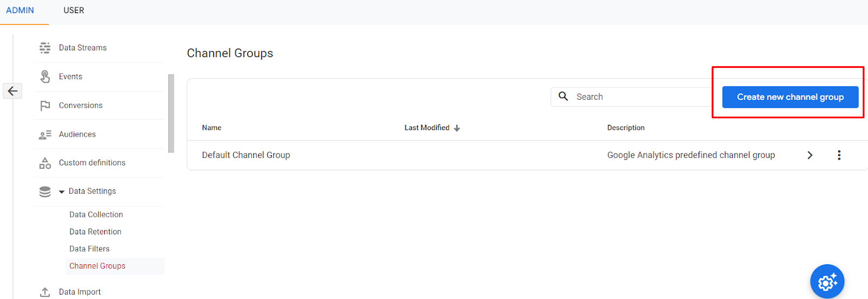The height and width of the screenshot is (299, 868).
Task: Open Data Filters in sidebar
Action: pyautogui.click(x=90, y=249)
